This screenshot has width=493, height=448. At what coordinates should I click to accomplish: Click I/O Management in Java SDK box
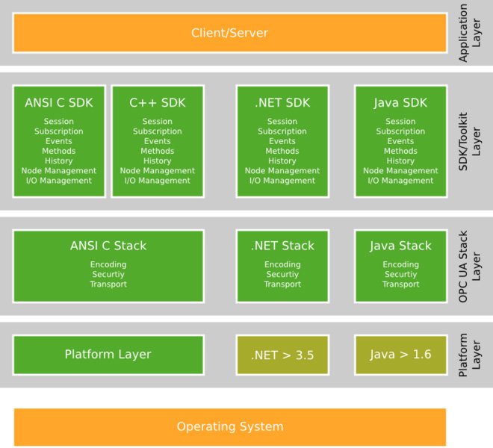click(400, 181)
